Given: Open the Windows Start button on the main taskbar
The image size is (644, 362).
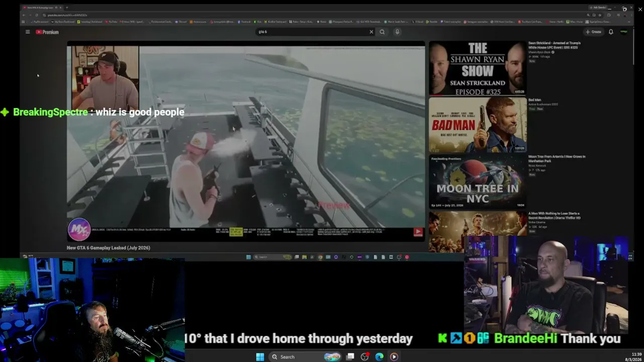Looking at the screenshot, I should tap(260, 357).
